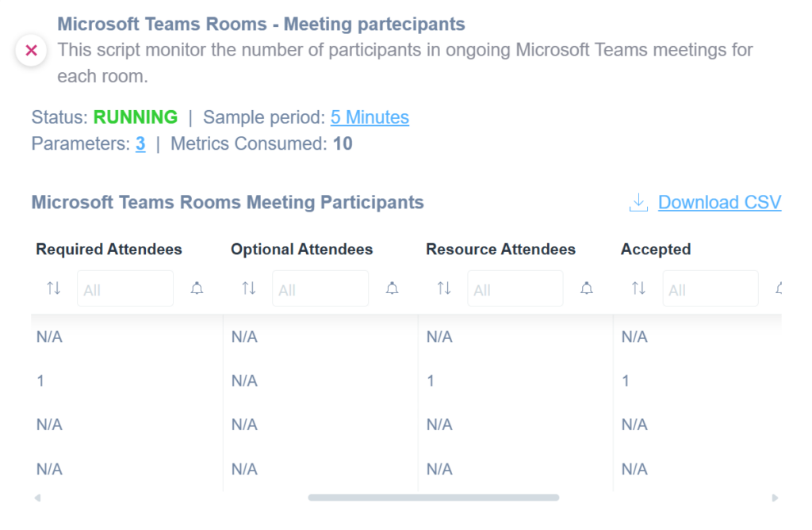
Task: Open the 5 Minutes sample period link
Action: 370,117
